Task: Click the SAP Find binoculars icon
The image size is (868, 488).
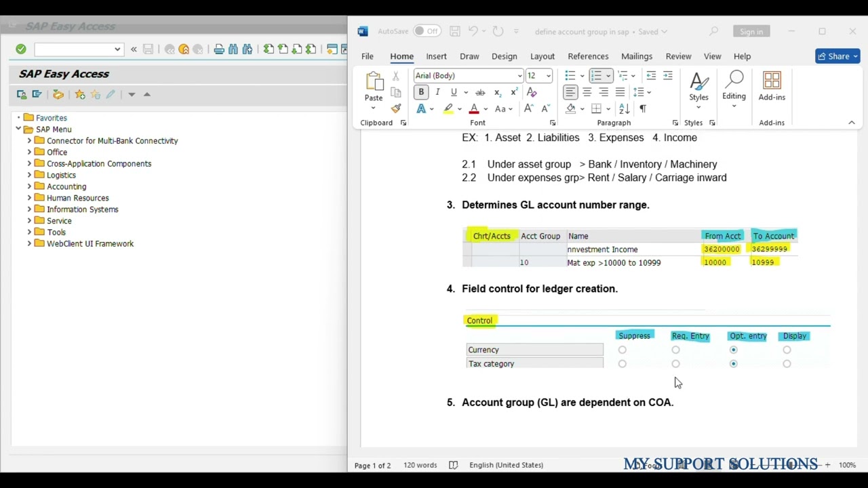Action: [233, 49]
